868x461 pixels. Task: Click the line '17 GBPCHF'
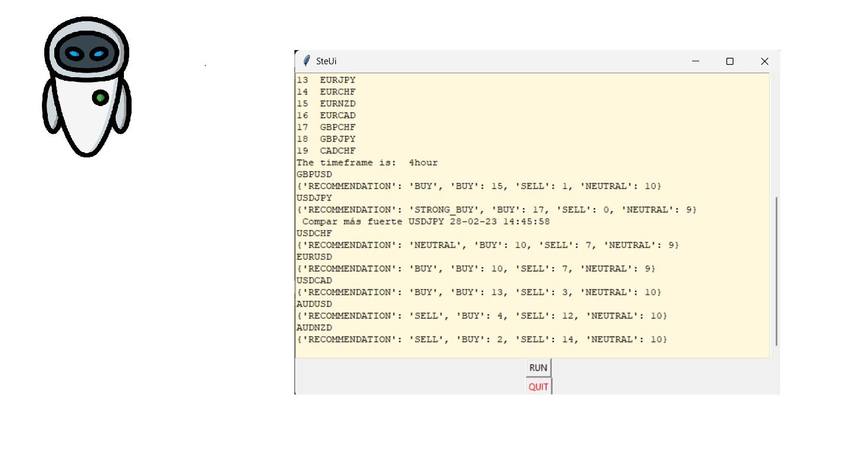pos(326,127)
